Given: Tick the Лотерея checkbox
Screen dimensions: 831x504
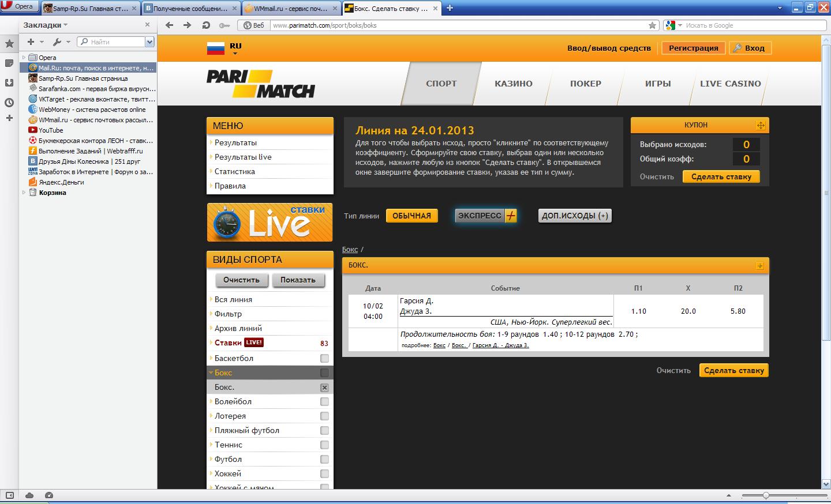Looking at the screenshot, I should pyautogui.click(x=324, y=416).
